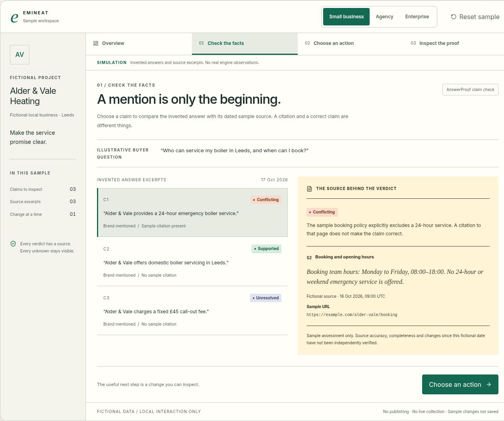This screenshot has height=421, width=504.
Task: Click the SIMULATION label in the banner
Action: (x=112, y=62)
